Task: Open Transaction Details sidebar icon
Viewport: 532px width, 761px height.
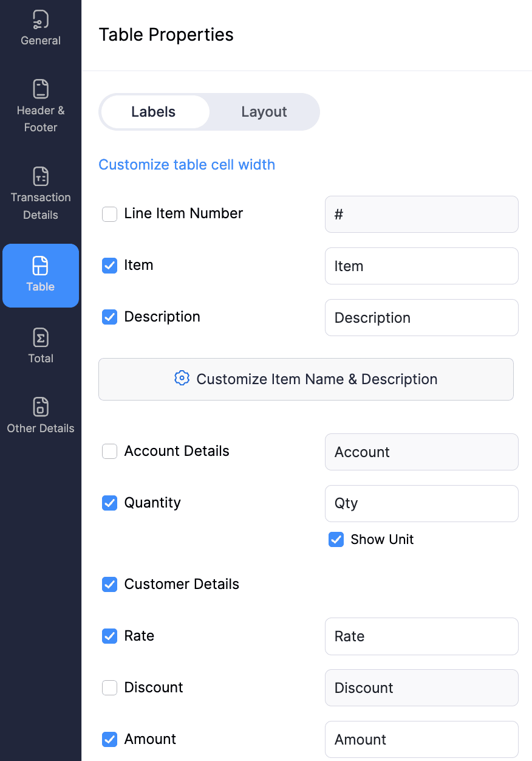Action: 41,176
